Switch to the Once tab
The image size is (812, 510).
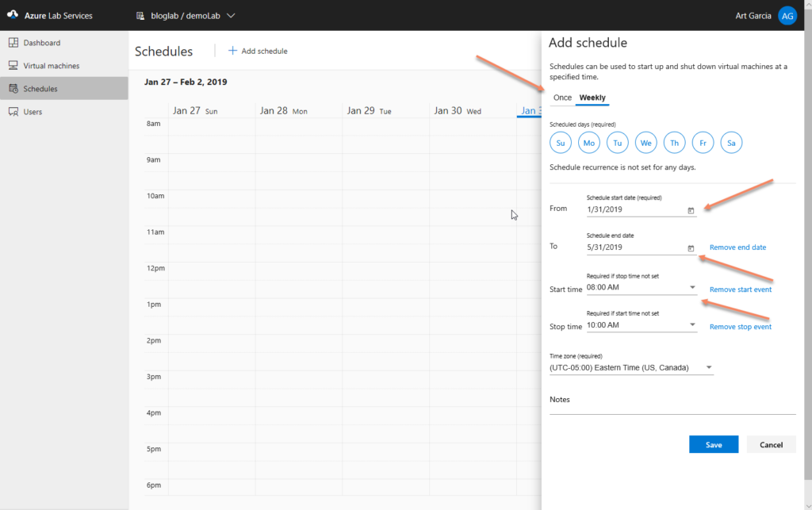[x=561, y=97]
